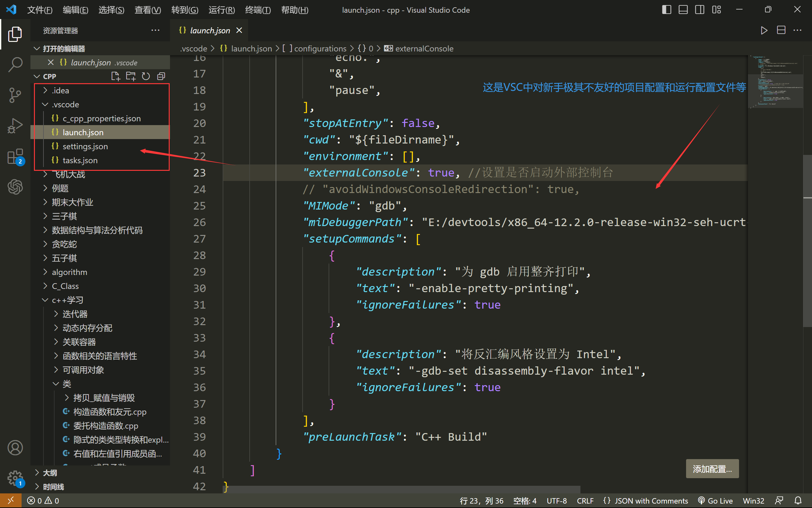Expand the algorithm folder
The height and width of the screenshot is (508, 812).
click(x=100, y=272)
